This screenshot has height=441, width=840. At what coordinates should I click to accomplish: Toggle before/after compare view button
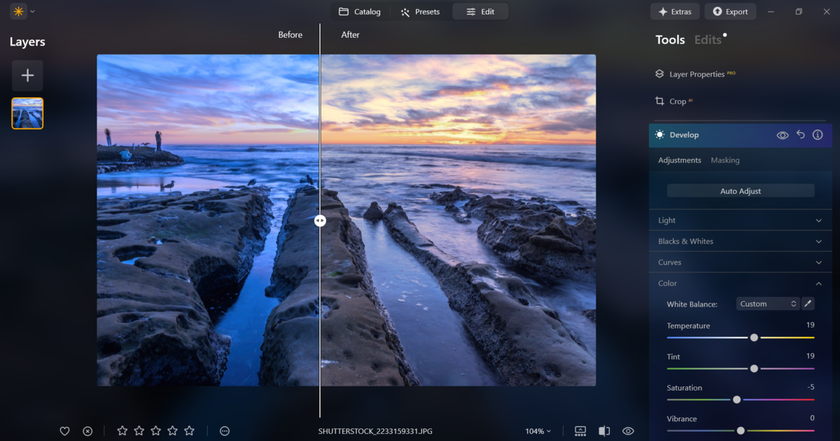(604, 431)
